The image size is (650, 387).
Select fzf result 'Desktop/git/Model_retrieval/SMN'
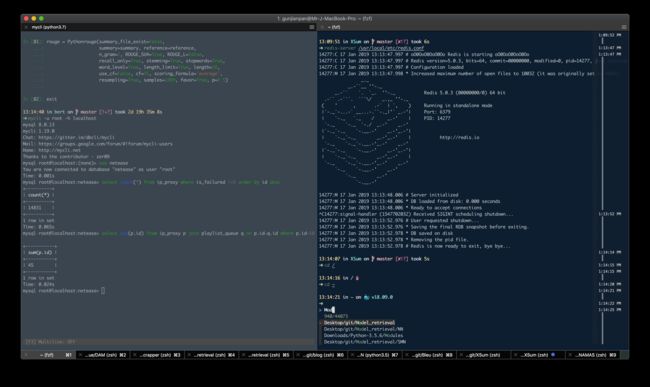365,342
